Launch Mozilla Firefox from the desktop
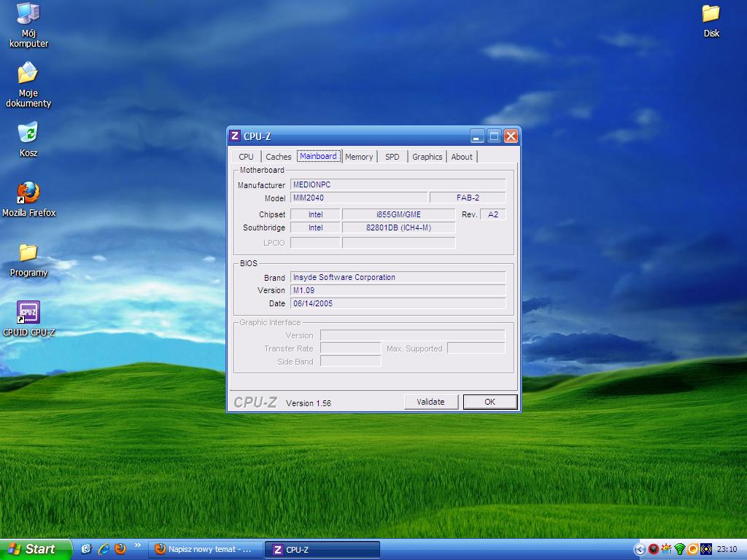The image size is (747, 560). pyautogui.click(x=28, y=199)
